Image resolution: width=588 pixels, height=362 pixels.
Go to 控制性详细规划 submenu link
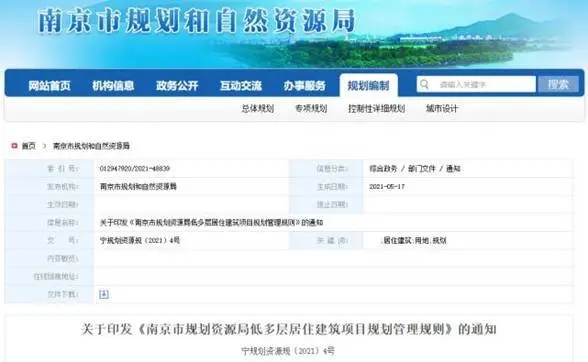click(376, 109)
